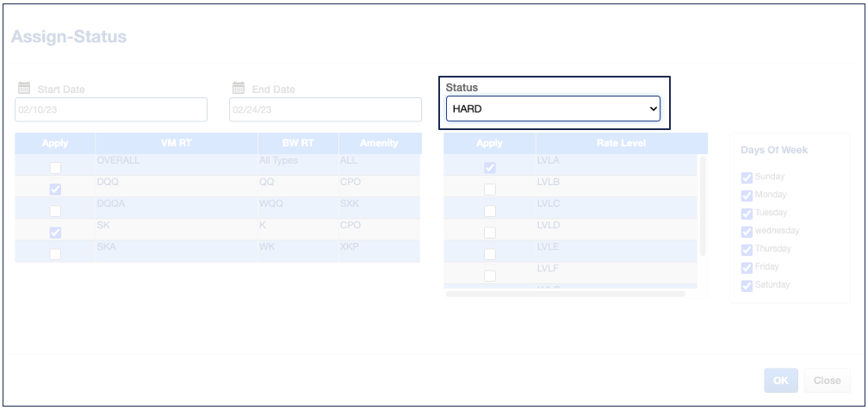Check the LVLD rate level checkbox
868x410 pixels.
[x=490, y=233]
